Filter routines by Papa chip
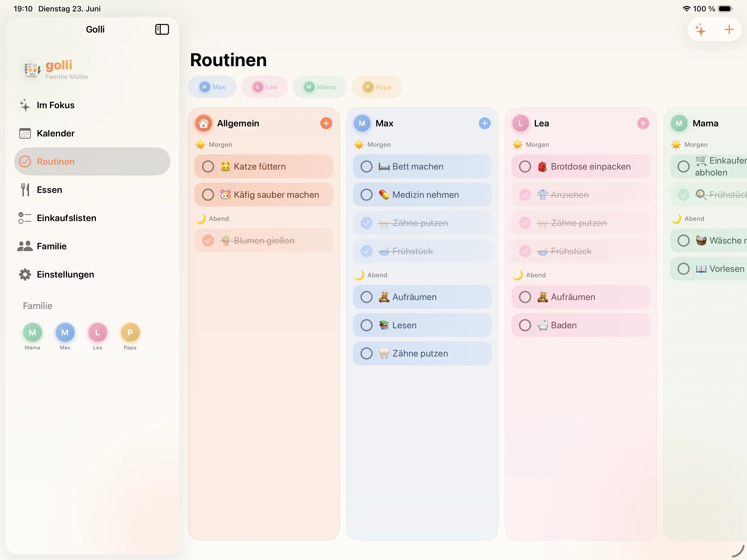The image size is (747, 560). coord(376,87)
